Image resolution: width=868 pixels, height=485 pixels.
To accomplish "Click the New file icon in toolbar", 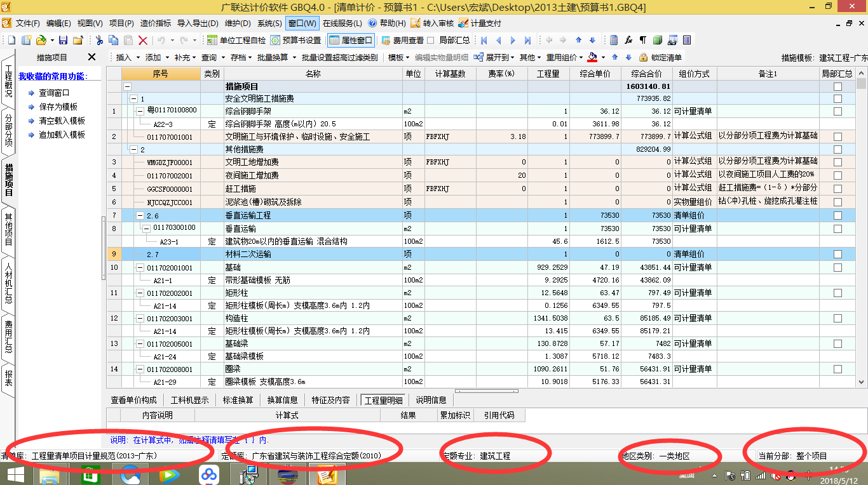I will (11, 40).
